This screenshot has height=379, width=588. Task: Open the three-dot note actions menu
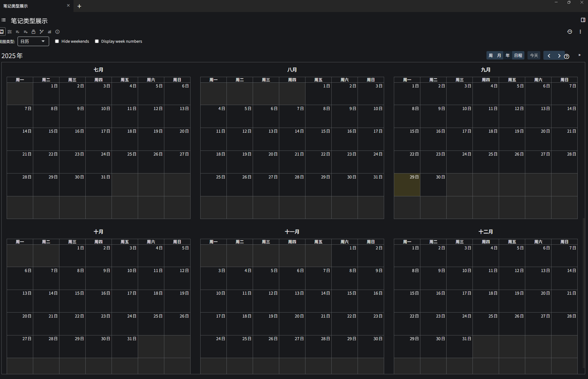click(580, 32)
